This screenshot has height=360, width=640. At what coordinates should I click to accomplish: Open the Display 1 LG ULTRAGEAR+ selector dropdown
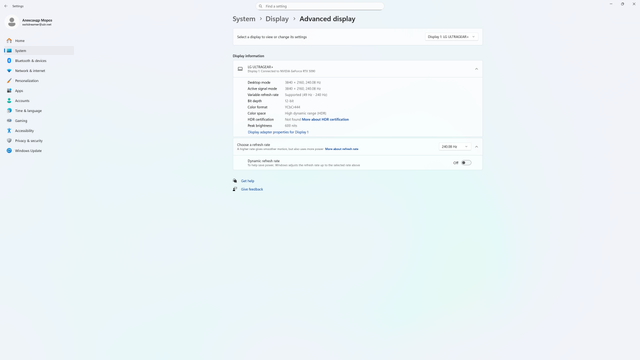pos(451,37)
